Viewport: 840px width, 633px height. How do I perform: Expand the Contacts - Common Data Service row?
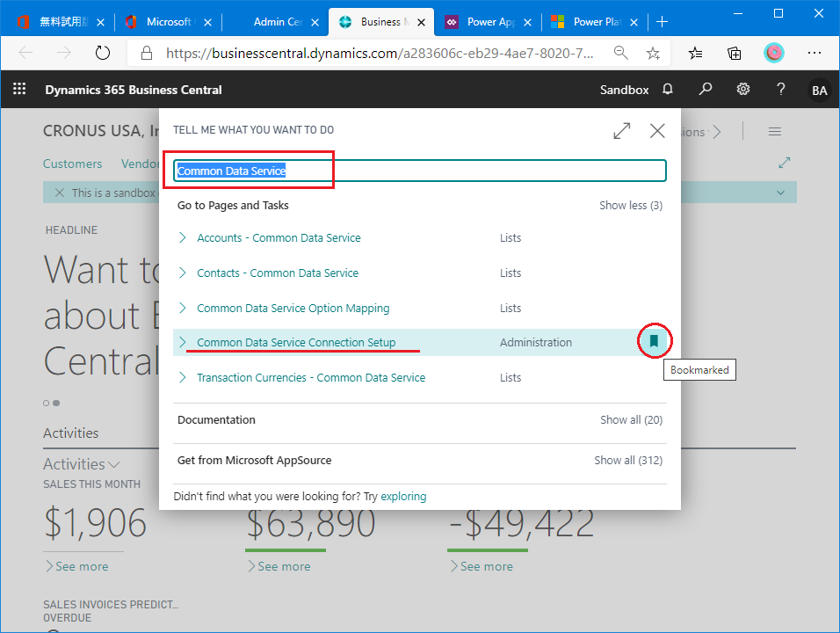click(183, 273)
